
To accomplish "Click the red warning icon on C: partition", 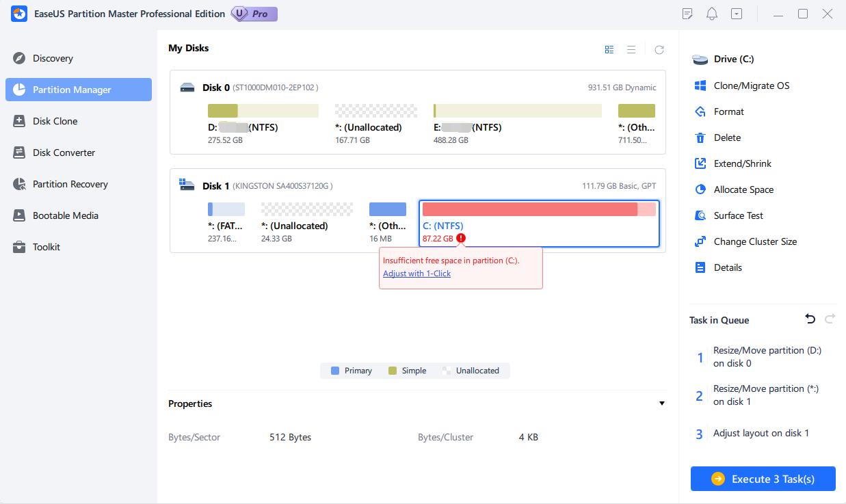I will [461, 239].
